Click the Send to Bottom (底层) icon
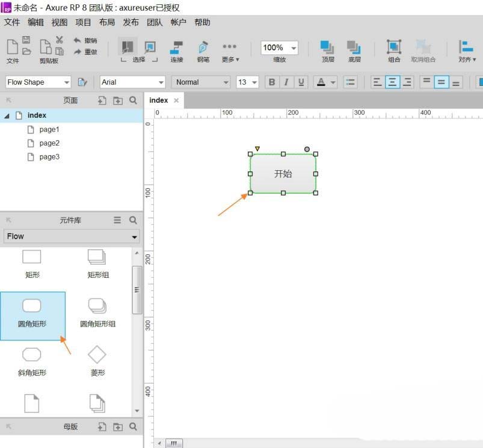Image resolution: width=483 pixels, height=448 pixels. click(x=354, y=51)
